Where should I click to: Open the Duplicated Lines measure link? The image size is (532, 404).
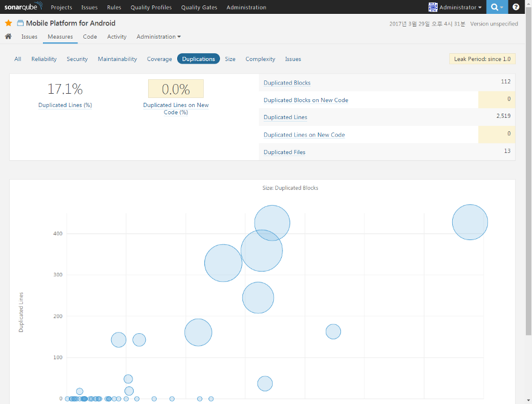pyautogui.click(x=285, y=117)
